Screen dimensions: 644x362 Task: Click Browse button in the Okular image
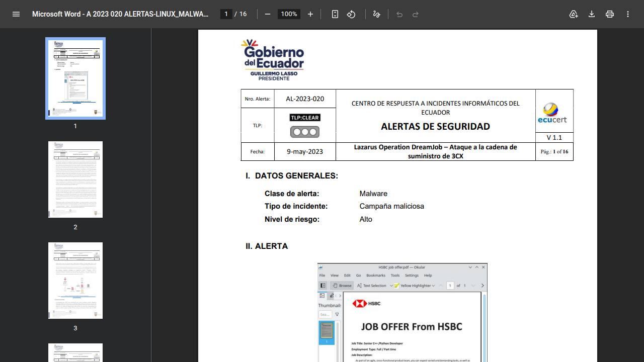pyautogui.click(x=342, y=286)
